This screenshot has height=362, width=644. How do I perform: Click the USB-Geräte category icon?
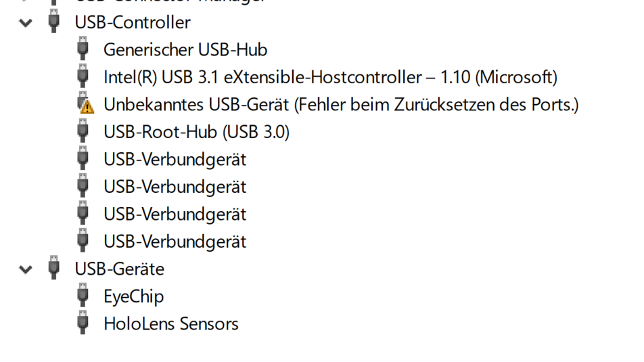(x=54, y=269)
